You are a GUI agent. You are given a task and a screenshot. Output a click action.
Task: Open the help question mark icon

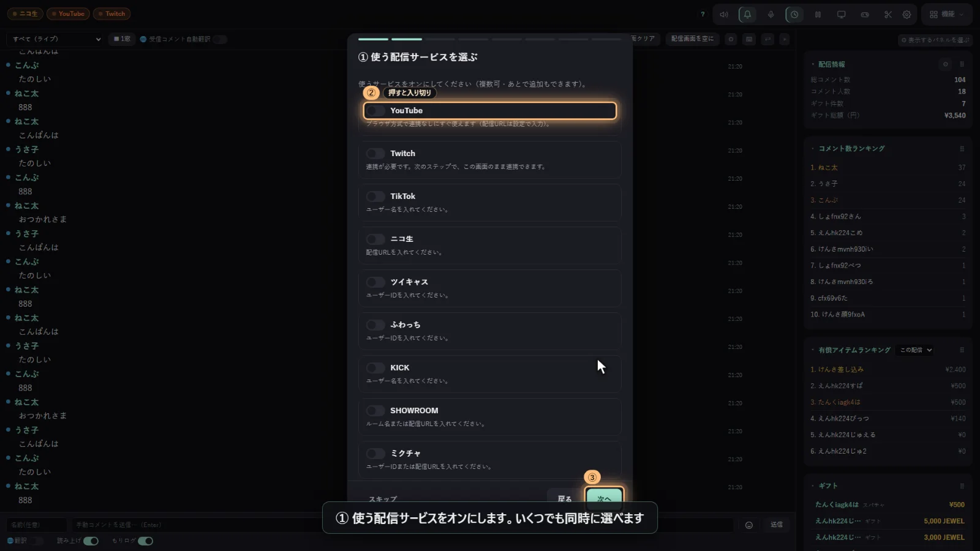[703, 14]
